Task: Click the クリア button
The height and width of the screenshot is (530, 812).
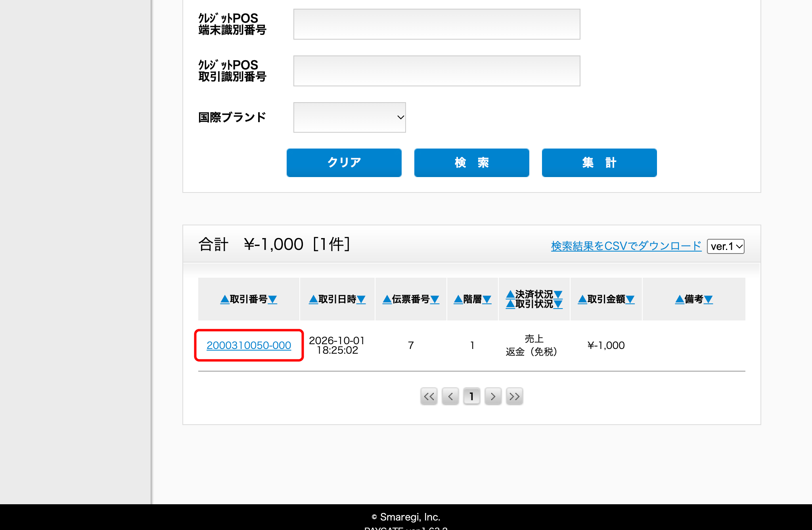Action: [344, 162]
